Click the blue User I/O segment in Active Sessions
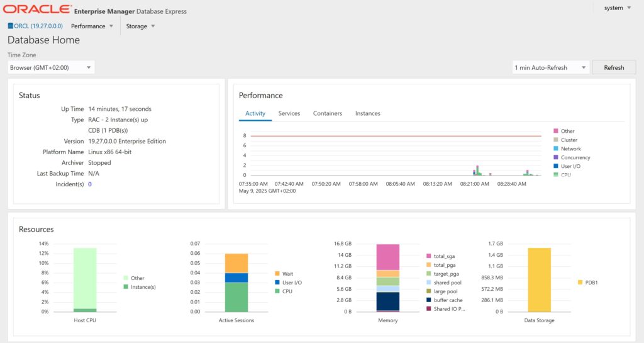The width and height of the screenshot is (644, 343). tap(236, 278)
